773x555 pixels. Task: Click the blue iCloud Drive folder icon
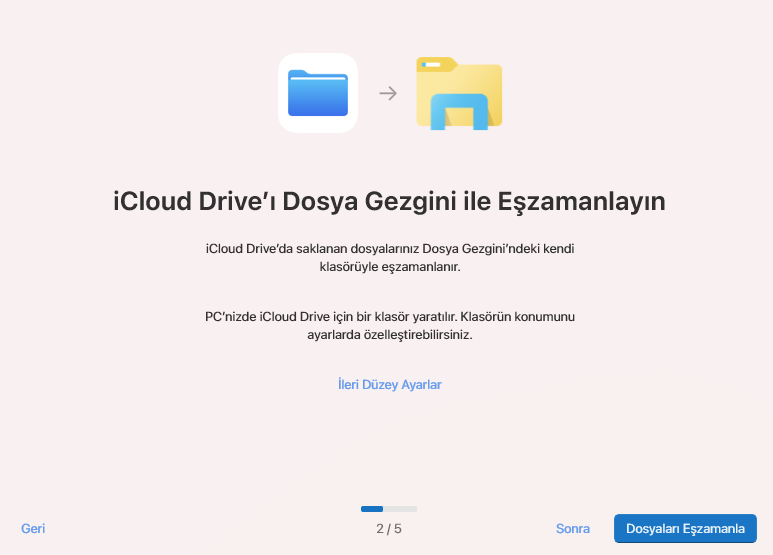click(x=317, y=93)
